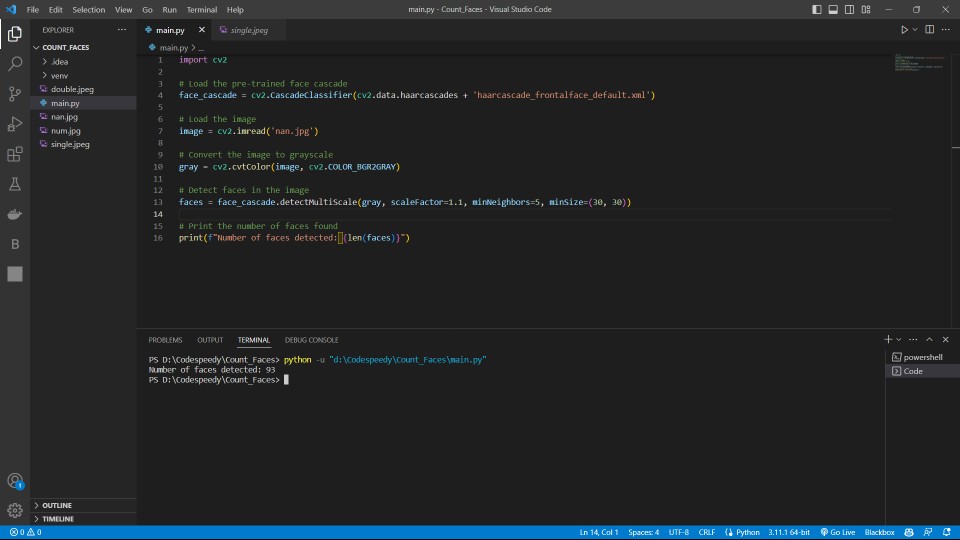Open the terminal launch profile dropdown

(899, 339)
